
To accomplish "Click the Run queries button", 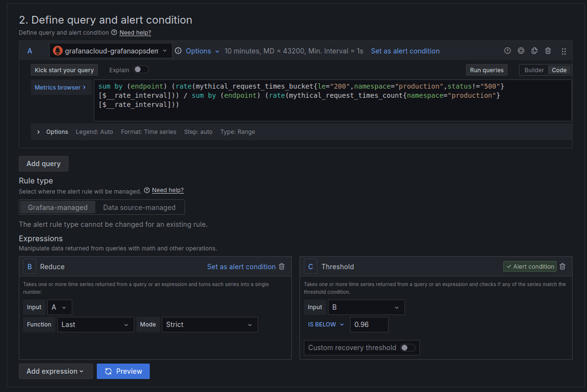I will click(x=486, y=69).
